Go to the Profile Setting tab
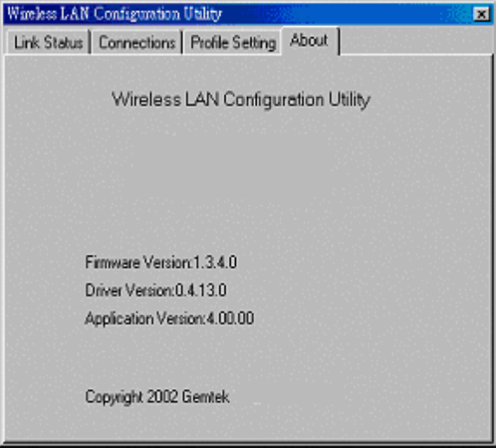496x448 pixels. tap(233, 42)
